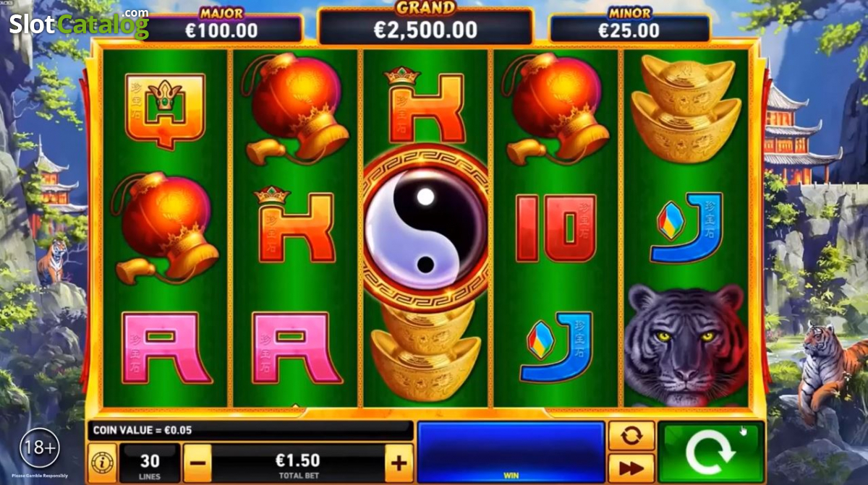
Task: Enable autoplay with the circular arrows icon
Action: (631, 435)
